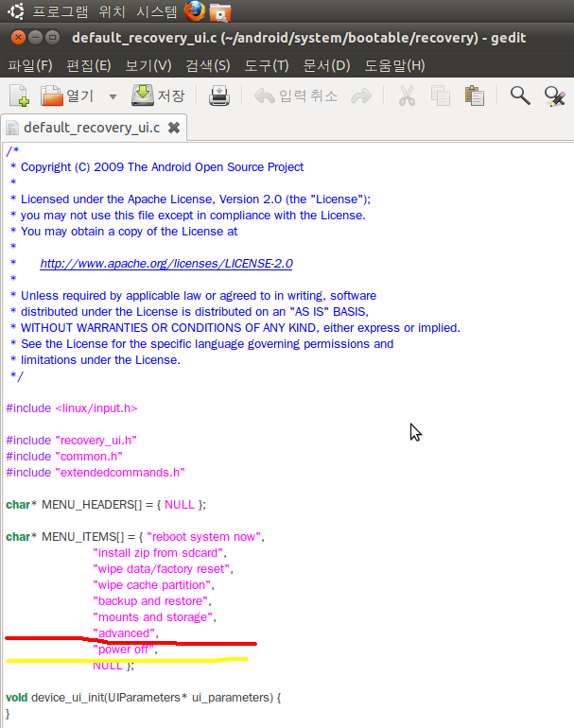Click the "mounts and storage" string
The image size is (574, 728).
tap(153, 617)
